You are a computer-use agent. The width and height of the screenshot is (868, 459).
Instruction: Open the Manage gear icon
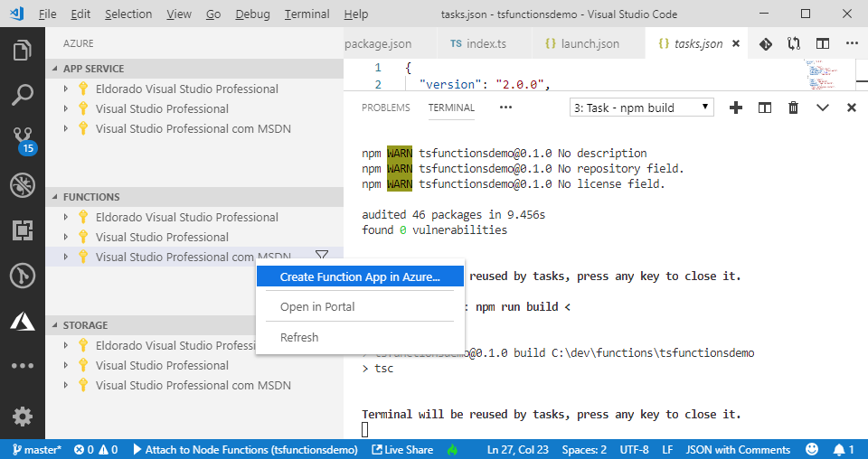[x=22, y=417]
